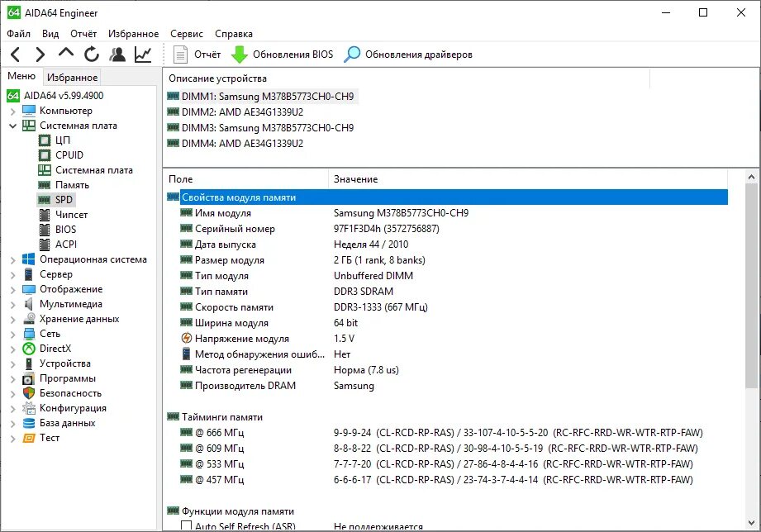
Task: Click the Значение column header
Action: click(x=528, y=179)
